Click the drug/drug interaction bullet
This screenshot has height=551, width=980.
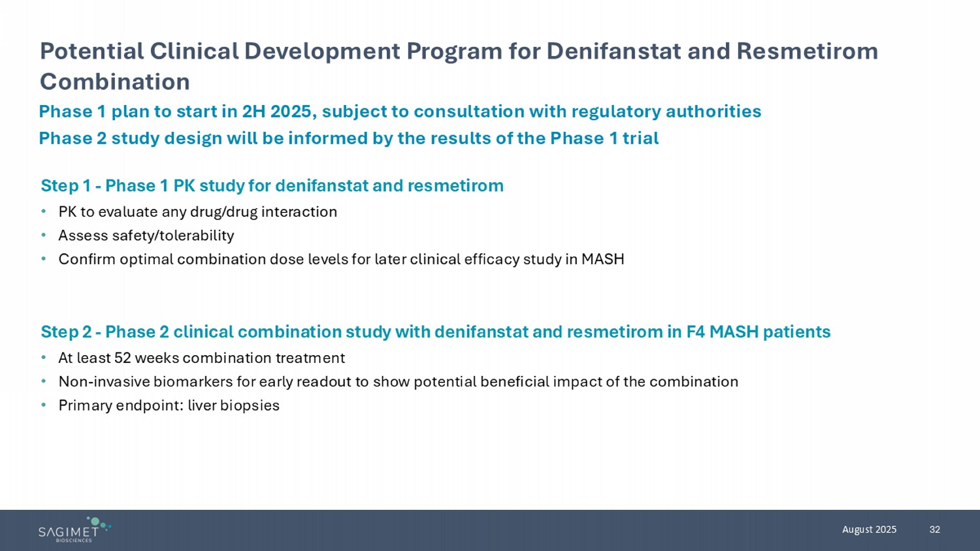[197, 212]
